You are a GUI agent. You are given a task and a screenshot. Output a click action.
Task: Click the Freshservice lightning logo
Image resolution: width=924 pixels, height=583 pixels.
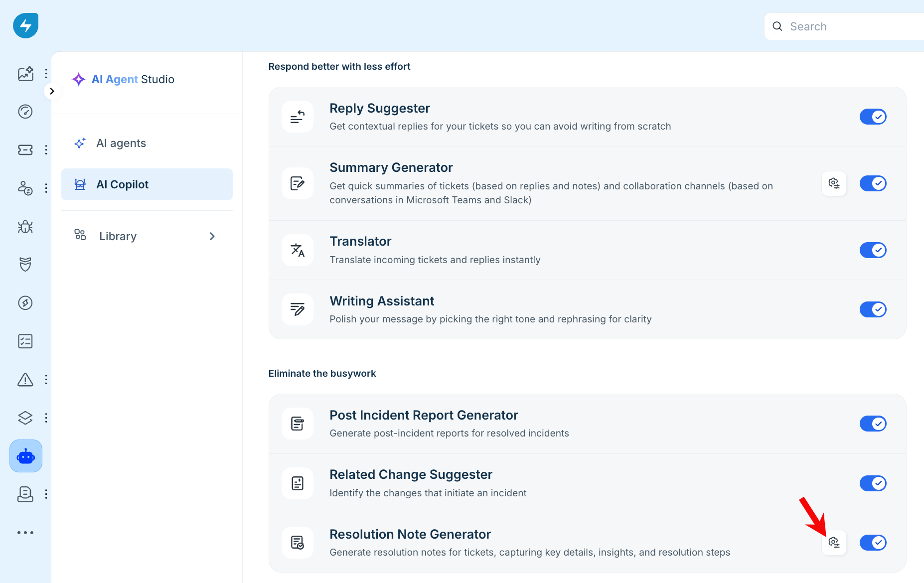tap(25, 25)
